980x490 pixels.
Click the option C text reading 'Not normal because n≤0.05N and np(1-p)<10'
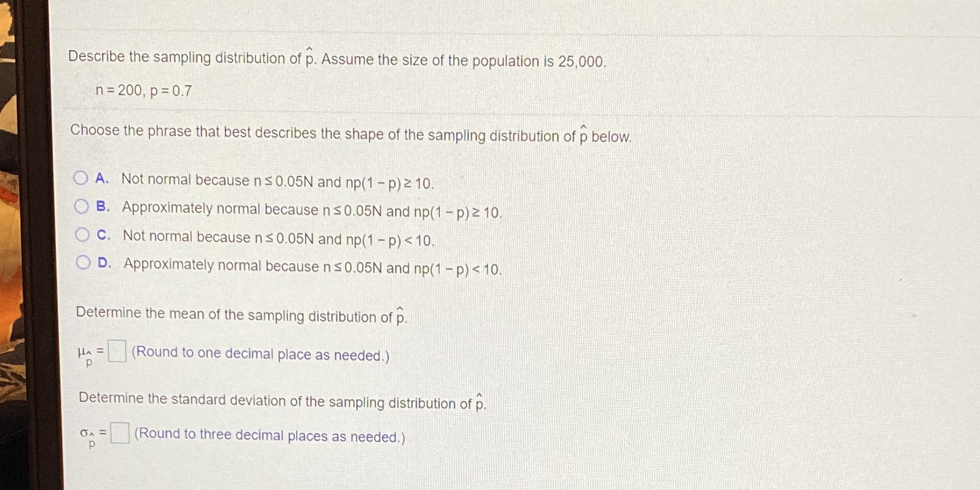tap(279, 238)
